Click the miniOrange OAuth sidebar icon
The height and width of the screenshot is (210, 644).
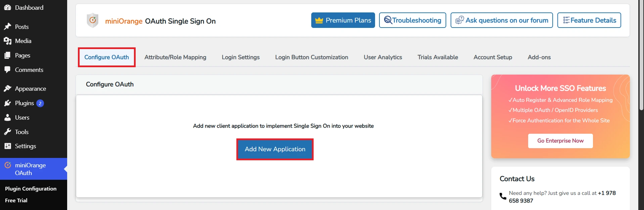tap(7, 165)
